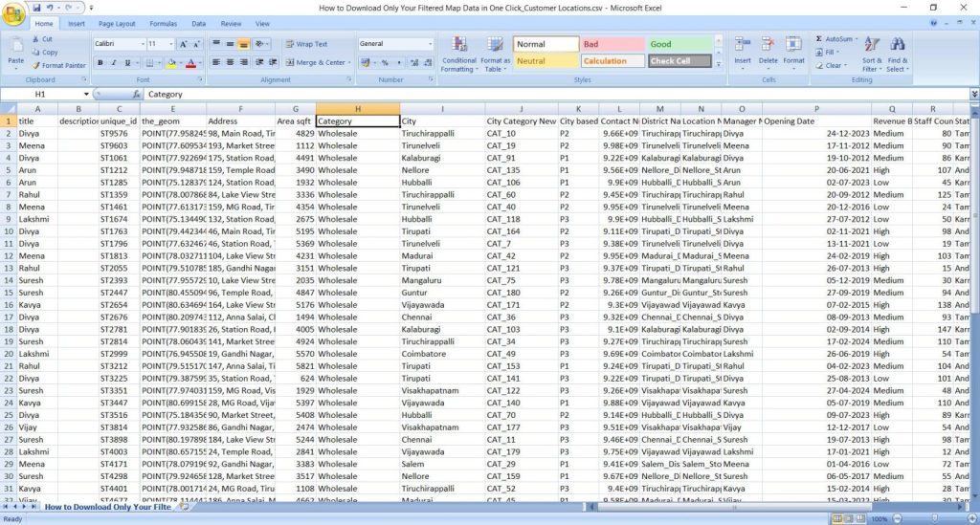The height and width of the screenshot is (525, 980).
Task: Increase decimal places shown
Action: point(413,62)
